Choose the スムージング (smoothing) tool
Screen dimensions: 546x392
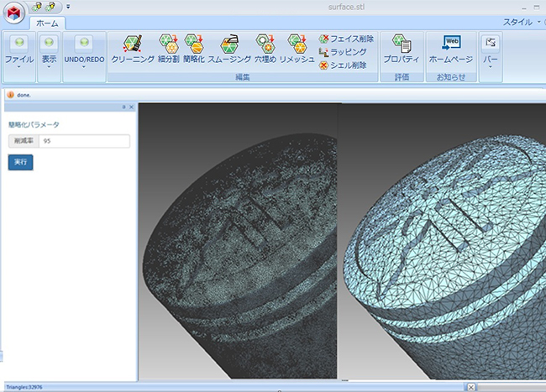tap(230, 49)
